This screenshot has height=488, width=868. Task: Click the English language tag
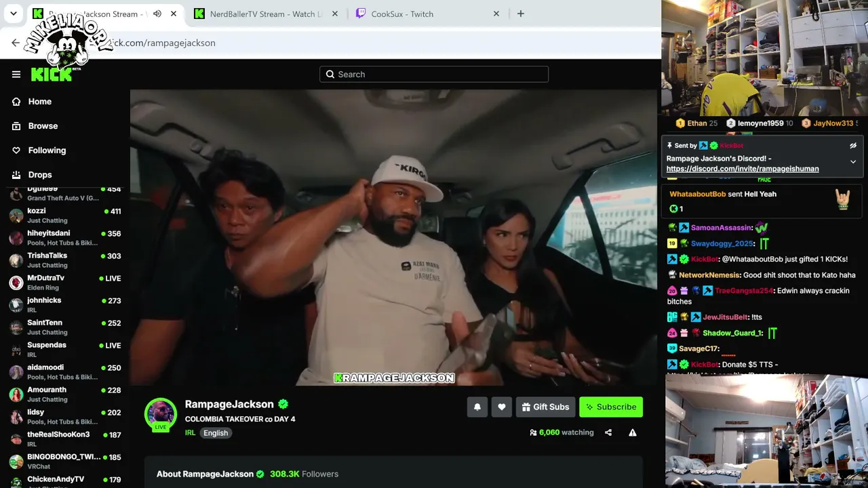pos(216,433)
